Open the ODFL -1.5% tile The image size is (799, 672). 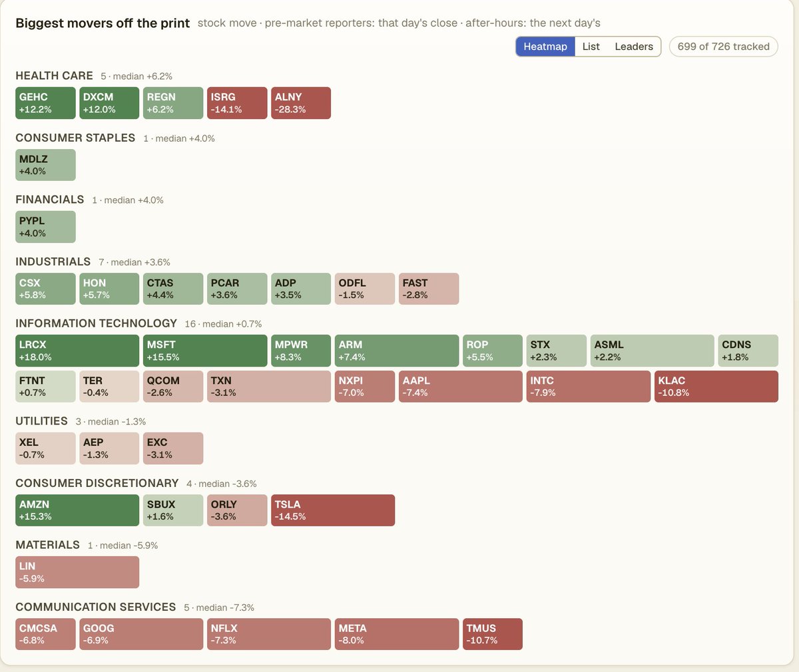click(x=365, y=289)
